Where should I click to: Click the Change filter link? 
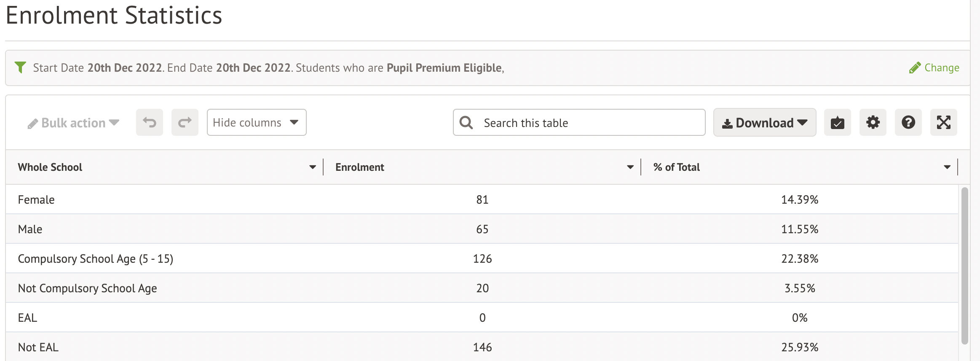point(934,68)
